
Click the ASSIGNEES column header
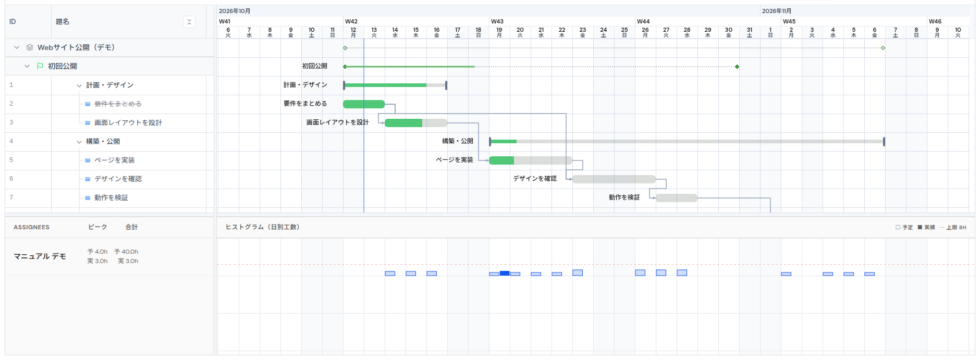31,227
